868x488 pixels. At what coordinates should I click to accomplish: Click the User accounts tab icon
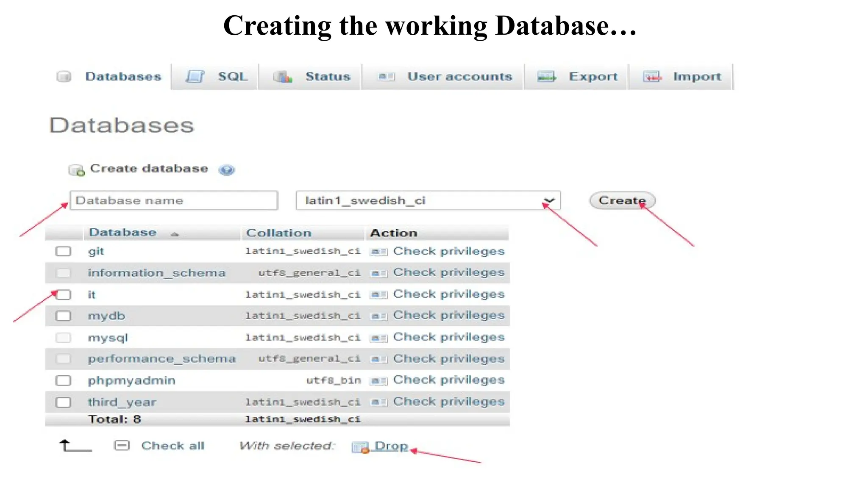click(387, 77)
